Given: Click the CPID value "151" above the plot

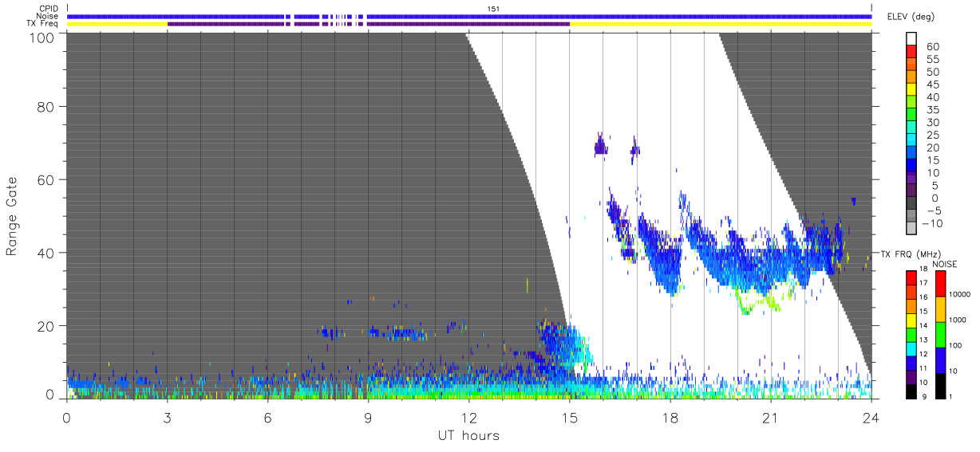Looking at the screenshot, I should [x=493, y=9].
